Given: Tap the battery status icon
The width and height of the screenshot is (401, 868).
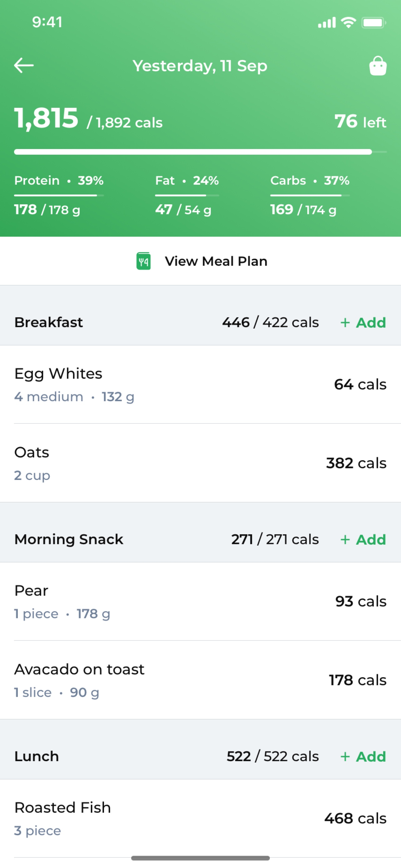Looking at the screenshot, I should (374, 22).
